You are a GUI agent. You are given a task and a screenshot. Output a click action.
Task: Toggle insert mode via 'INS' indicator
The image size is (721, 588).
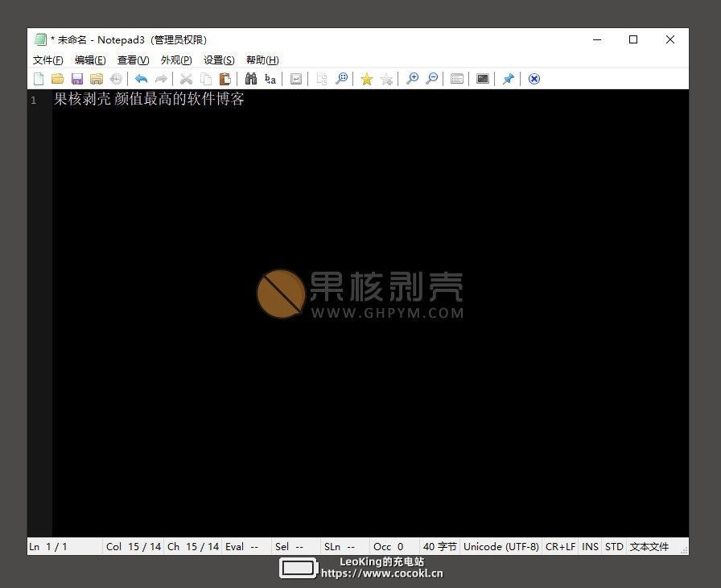pos(591,547)
